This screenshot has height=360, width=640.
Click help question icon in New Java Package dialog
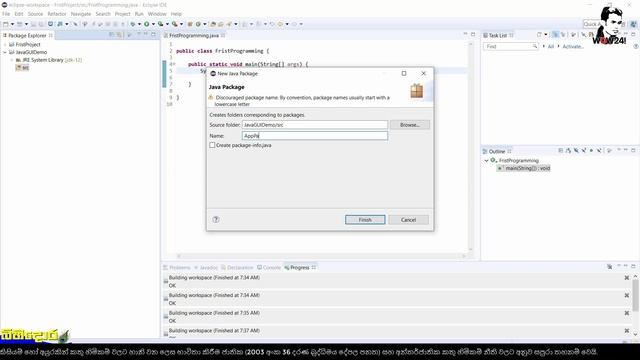[x=216, y=220]
